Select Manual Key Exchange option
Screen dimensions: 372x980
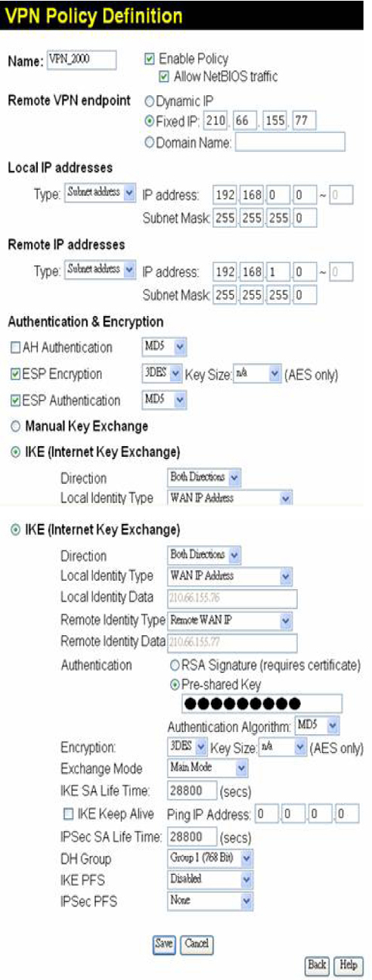[x=15, y=426]
